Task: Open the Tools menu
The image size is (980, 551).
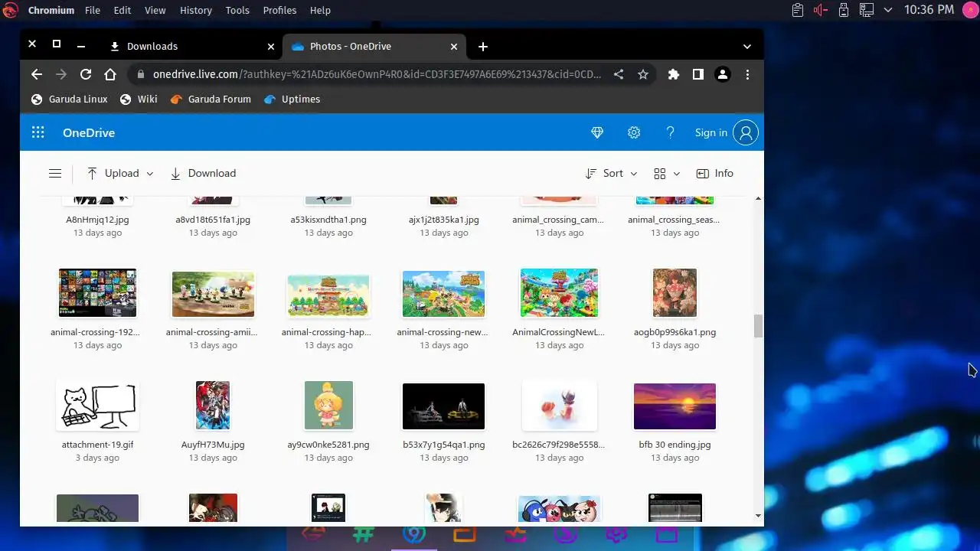Action: [x=237, y=10]
